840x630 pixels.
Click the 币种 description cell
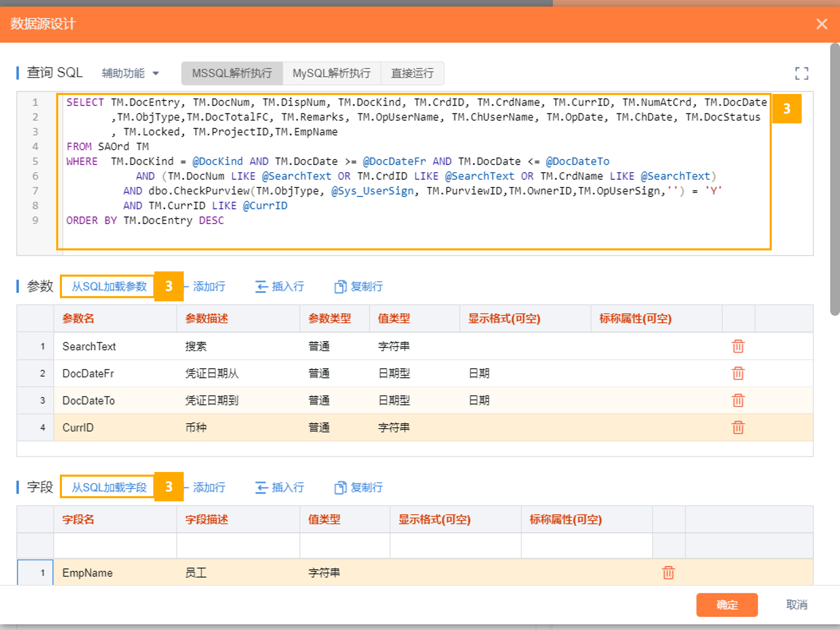click(x=238, y=427)
